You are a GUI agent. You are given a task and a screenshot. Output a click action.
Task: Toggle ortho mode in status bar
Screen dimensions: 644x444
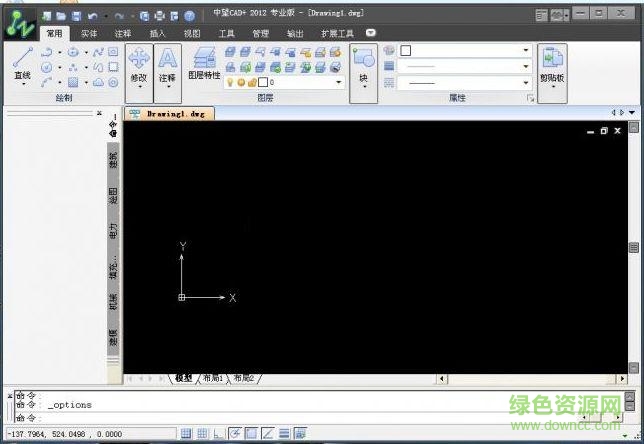point(218,433)
